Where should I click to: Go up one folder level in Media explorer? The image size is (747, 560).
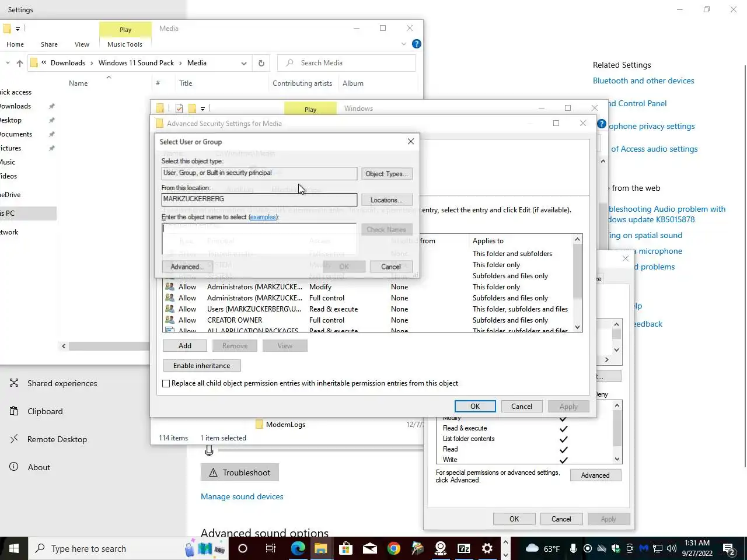[20, 63]
